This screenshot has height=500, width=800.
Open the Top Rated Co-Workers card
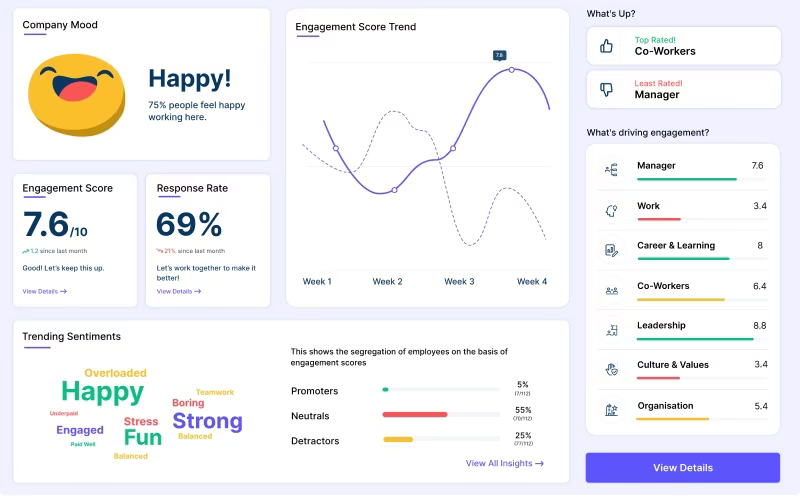click(x=684, y=46)
